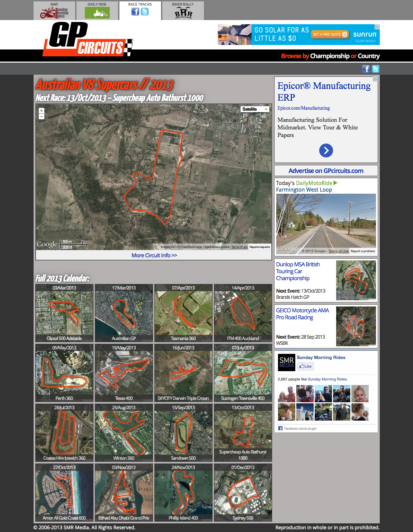Click Farmington West Loop street view image
The image size is (413, 532).
[x=326, y=224]
